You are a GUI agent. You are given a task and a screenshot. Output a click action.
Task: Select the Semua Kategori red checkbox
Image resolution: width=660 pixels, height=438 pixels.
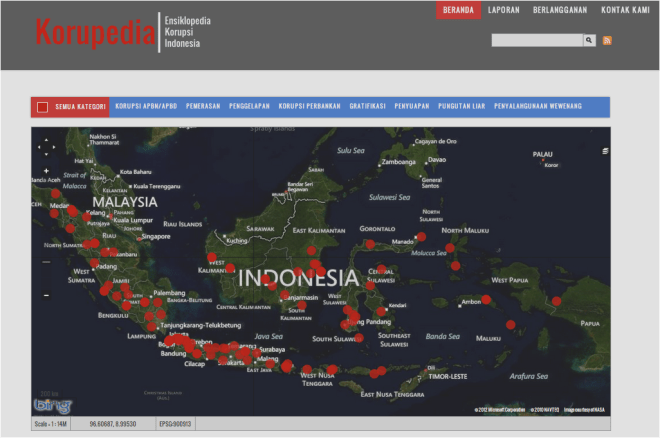pos(42,107)
